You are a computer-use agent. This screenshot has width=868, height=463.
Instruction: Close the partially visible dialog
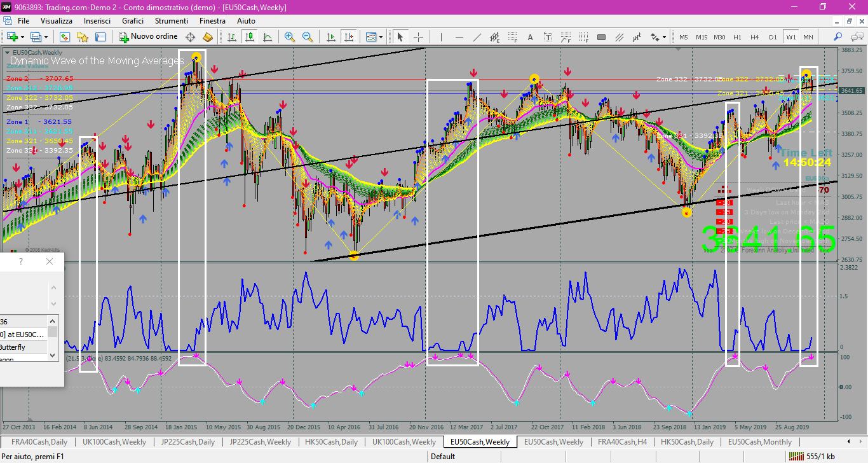pos(50,261)
